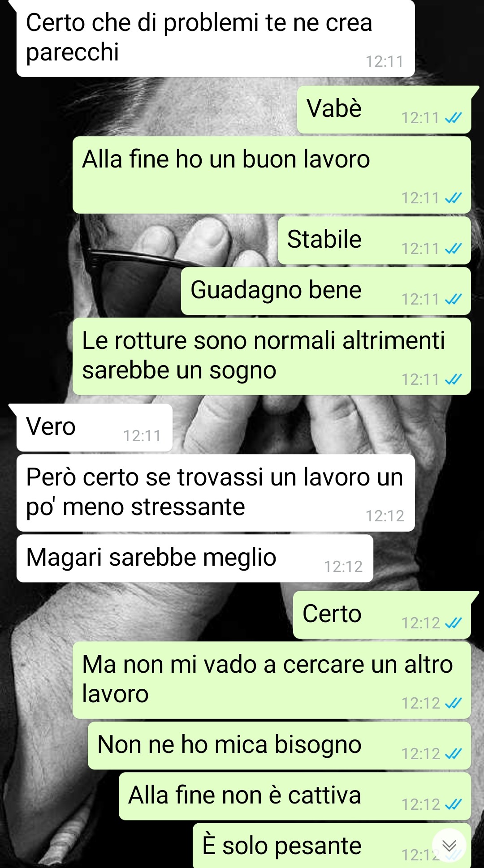Tap the 12:11 timestamp on the 'Vero' message

(142, 436)
